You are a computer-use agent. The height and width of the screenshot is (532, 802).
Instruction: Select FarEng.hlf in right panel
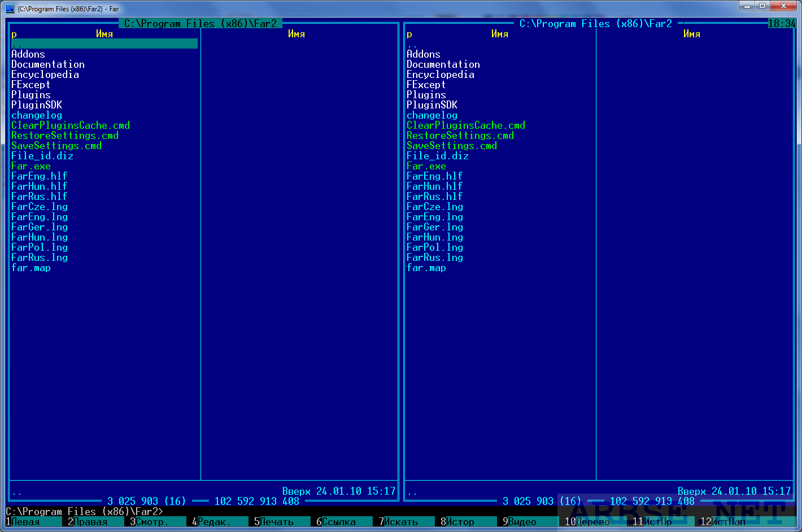pos(435,176)
